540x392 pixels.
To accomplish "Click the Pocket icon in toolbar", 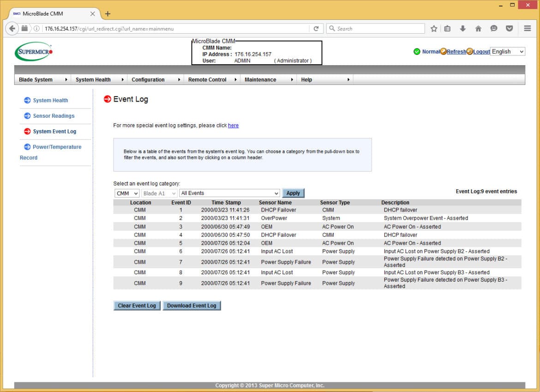I will pyautogui.click(x=509, y=29).
